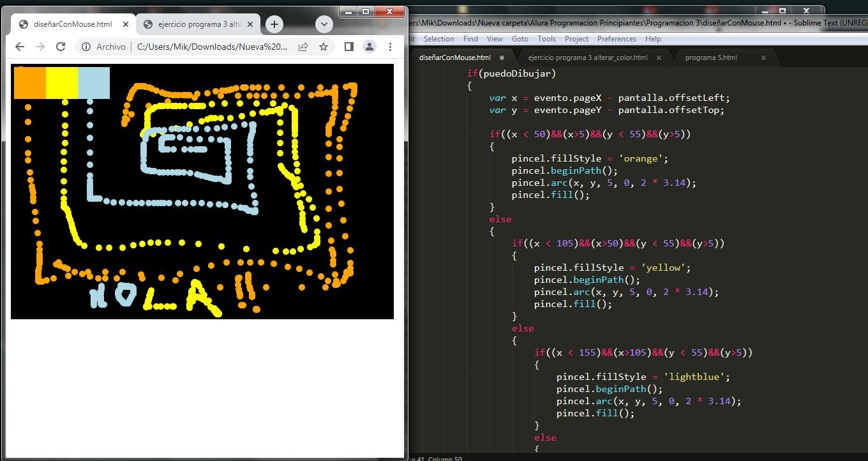Open Sublime Text's Find menu
Viewport: 868px width, 461px height.
[470, 39]
